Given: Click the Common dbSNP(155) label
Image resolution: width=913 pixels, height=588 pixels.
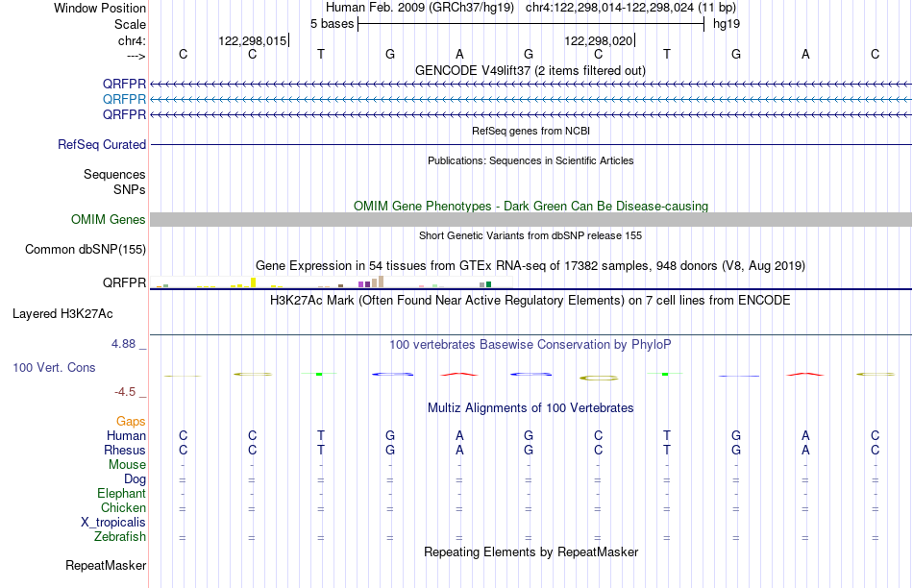Looking at the screenshot, I should [x=85, y=249].
